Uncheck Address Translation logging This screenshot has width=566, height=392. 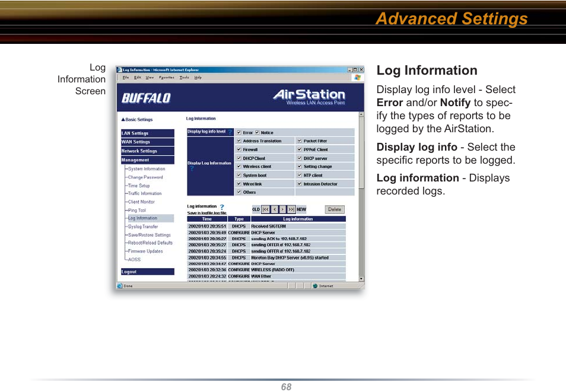(x=239, y=141)
